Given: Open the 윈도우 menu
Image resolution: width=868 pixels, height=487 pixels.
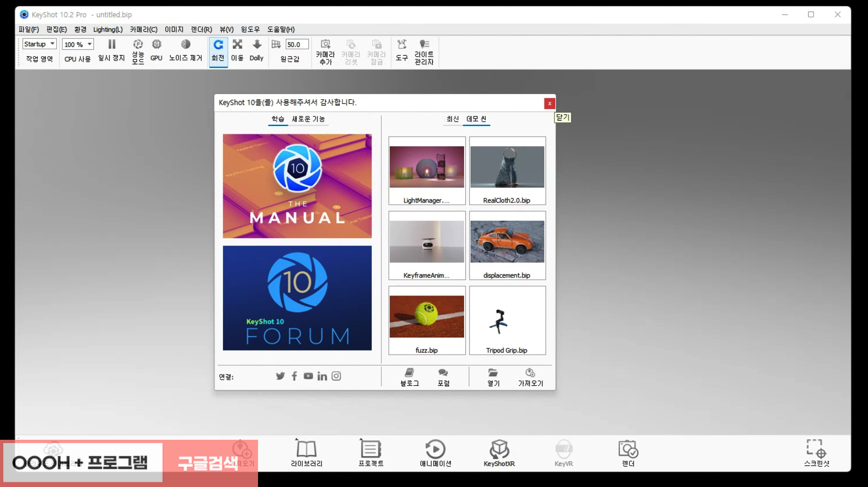Looking at the screenshot, I should (250, 29).
